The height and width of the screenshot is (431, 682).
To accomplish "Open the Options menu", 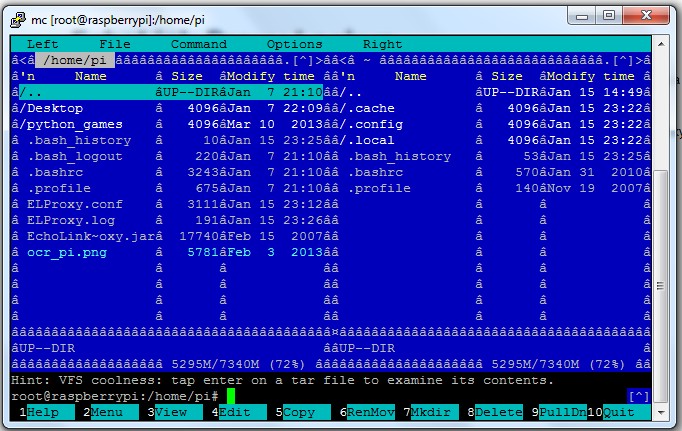I will pyautogui.click(x=294, y=44).
